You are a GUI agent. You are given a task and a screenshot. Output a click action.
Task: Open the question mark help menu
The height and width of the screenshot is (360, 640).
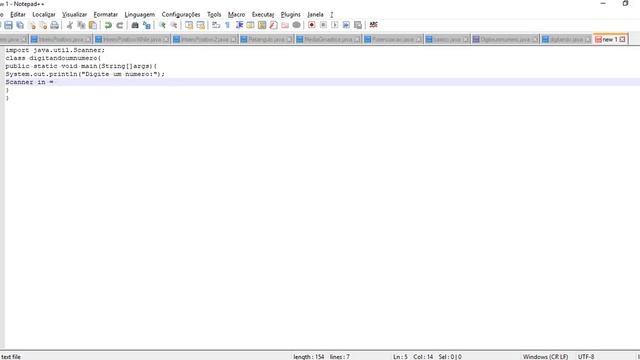point(332,14)
